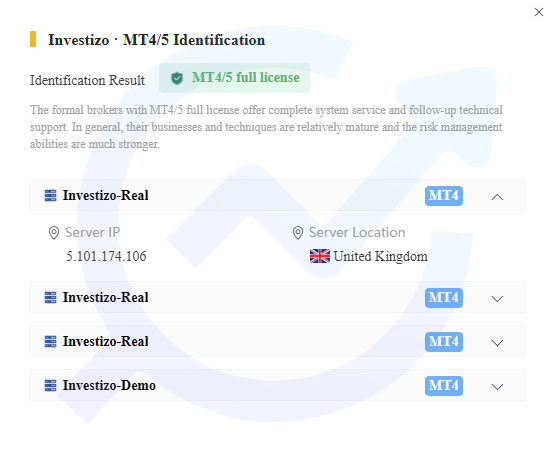Click server stack icon of second Investizo-Real
The width and height of the screenshot is (554, 462).
point(50,297)
